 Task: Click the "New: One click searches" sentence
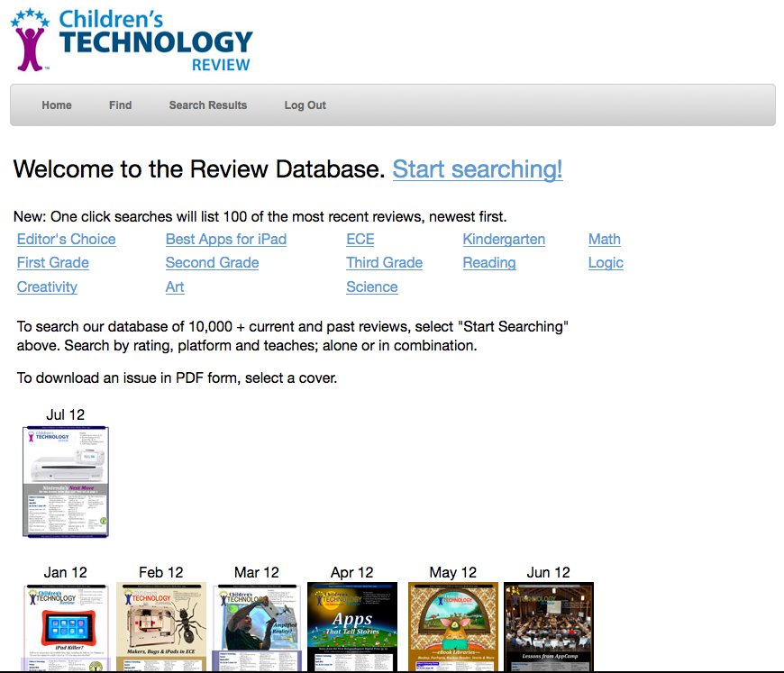[260, 216]
